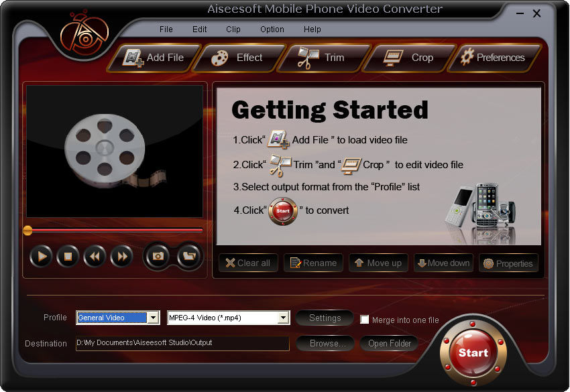Toggle Merge into one file checkbox

click(364, 320)
